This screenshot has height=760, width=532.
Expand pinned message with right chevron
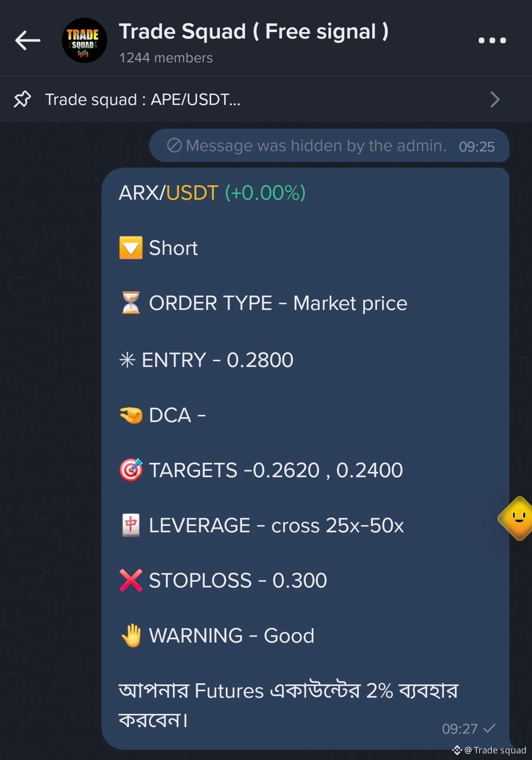click(495, 99)
